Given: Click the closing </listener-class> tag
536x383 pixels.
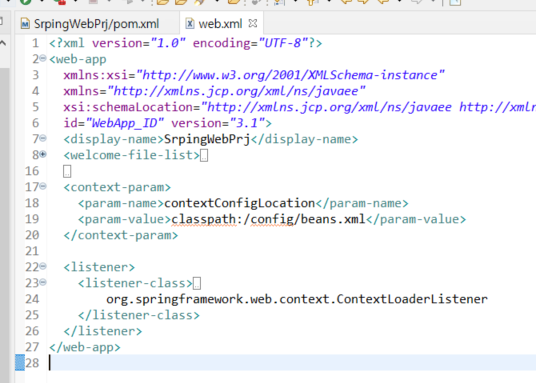Looking at the screenshot, I should [139, 315].
